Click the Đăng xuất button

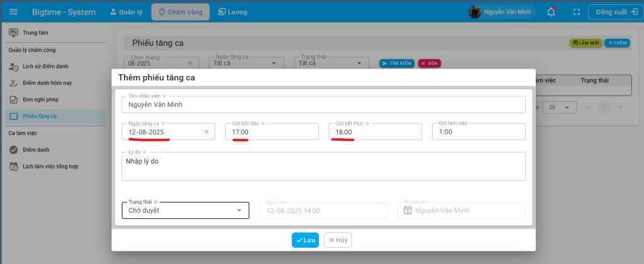(x=615, y=12)
